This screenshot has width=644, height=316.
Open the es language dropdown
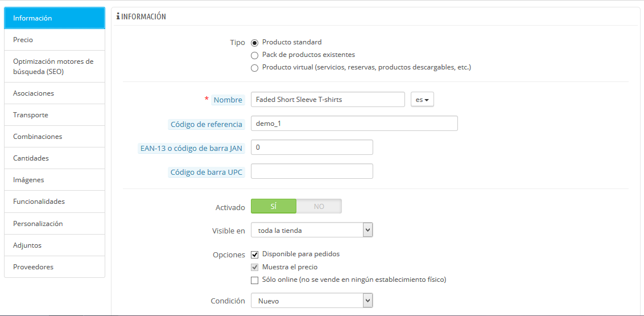[x=422, y=100]
